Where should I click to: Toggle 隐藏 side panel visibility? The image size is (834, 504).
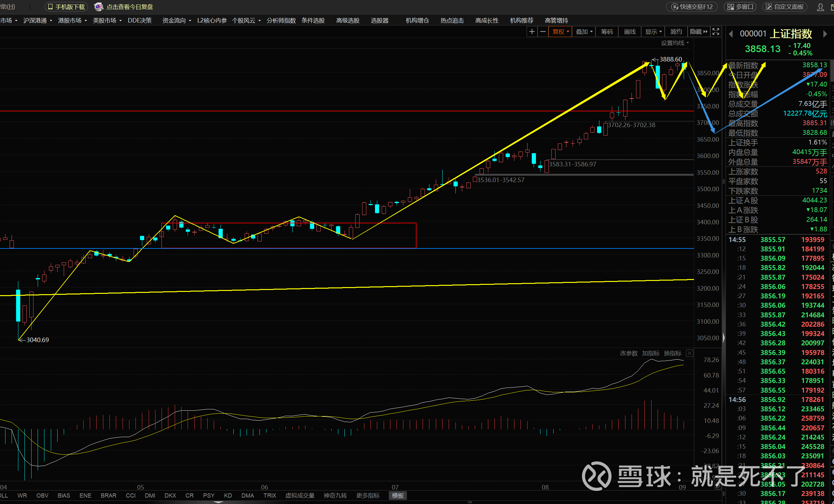[698, 32]
